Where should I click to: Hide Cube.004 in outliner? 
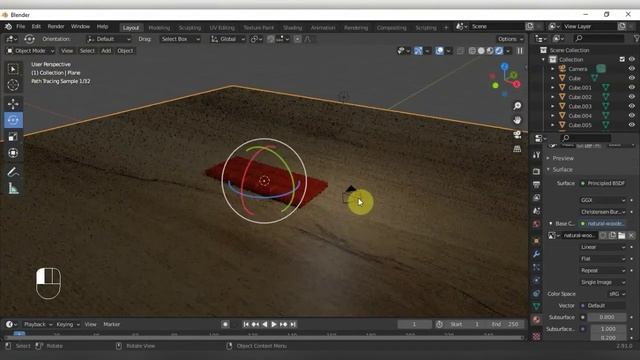click(631, 116)
